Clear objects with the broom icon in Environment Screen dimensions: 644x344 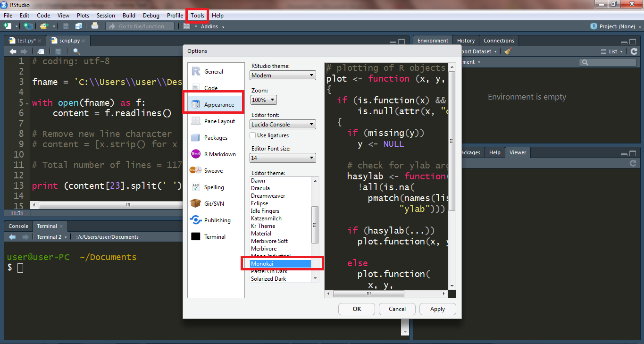coord(508,51)
